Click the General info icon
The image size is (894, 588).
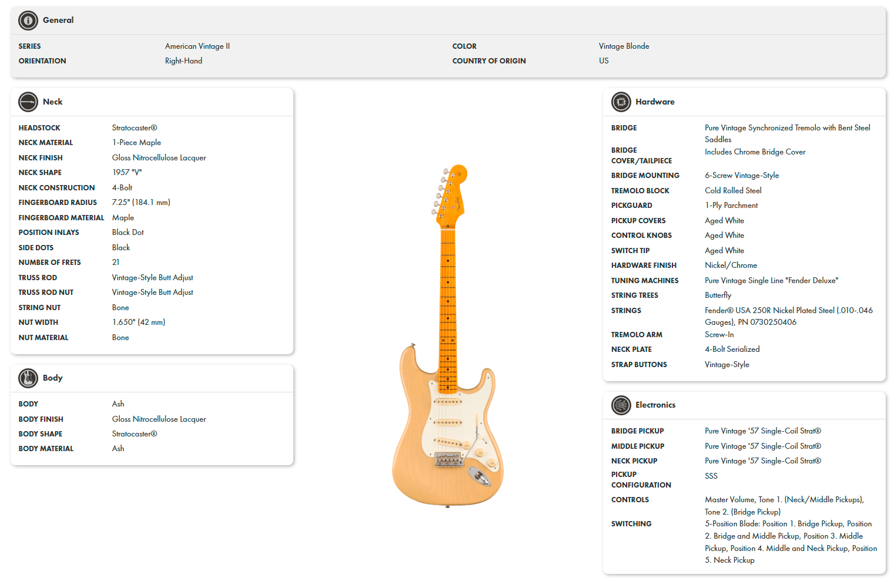pos(28,21)
